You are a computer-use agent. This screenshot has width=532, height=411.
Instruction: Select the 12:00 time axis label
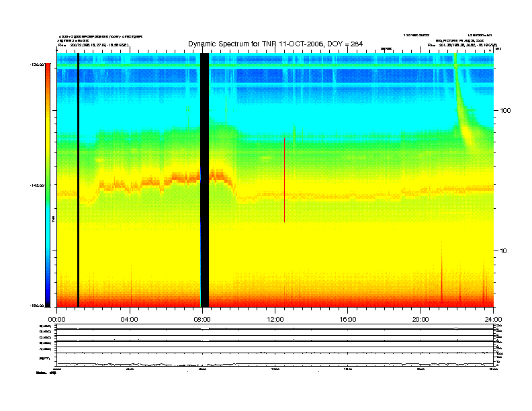(275, 320)
